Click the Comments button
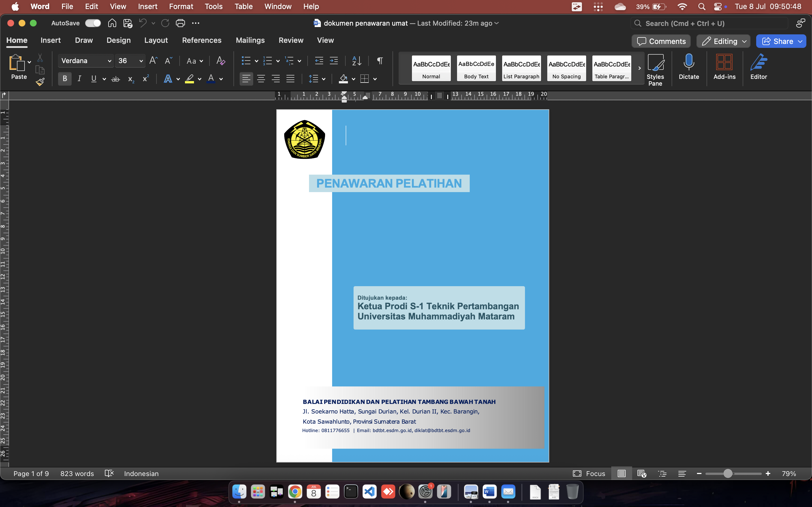Screen dimensions: 812x507 (x=661, y=41)
